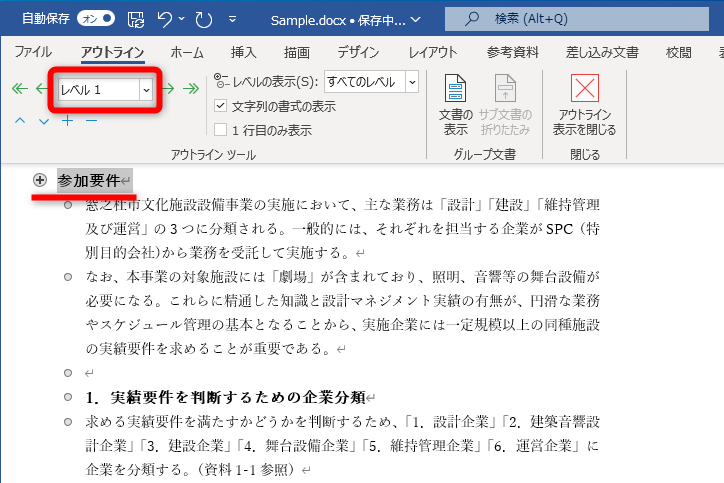The width and height of the screenshot is (724, 483).
Task: Click the Promote left arrow icon
Action: [42, 89]
